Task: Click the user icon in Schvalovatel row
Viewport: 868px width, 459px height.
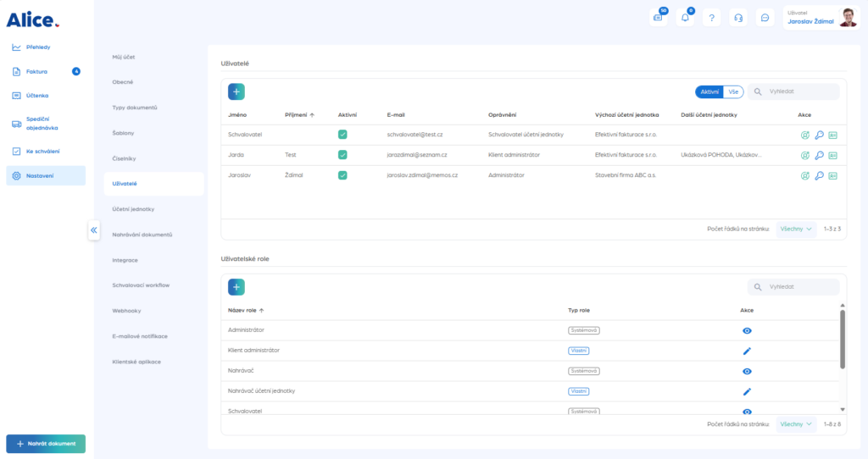Action: tap(805, 135)
